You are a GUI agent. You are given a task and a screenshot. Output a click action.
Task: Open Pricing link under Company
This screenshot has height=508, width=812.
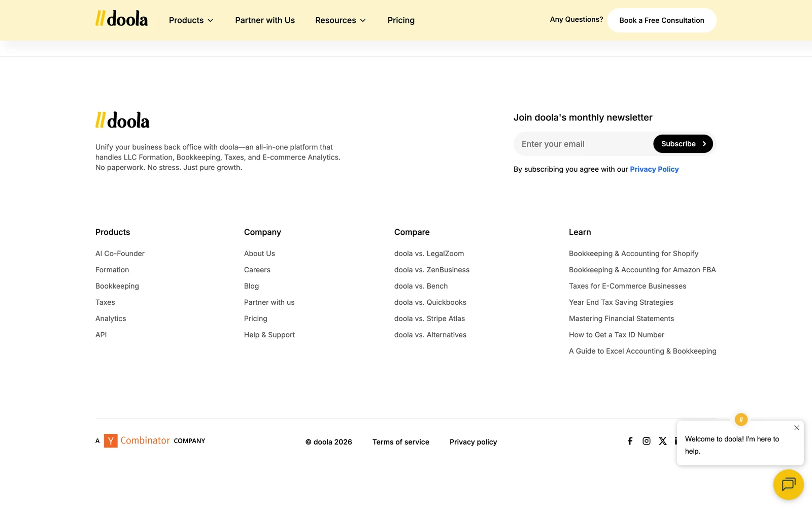[x=255, y=319]
